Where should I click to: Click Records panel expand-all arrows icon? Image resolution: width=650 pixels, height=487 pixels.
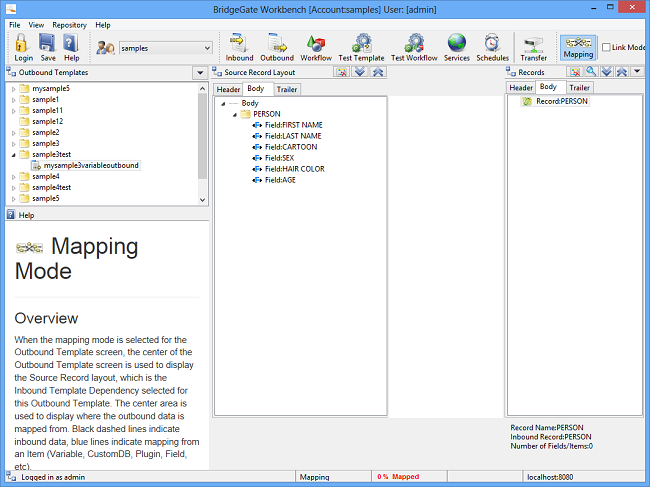coord(607,72)
